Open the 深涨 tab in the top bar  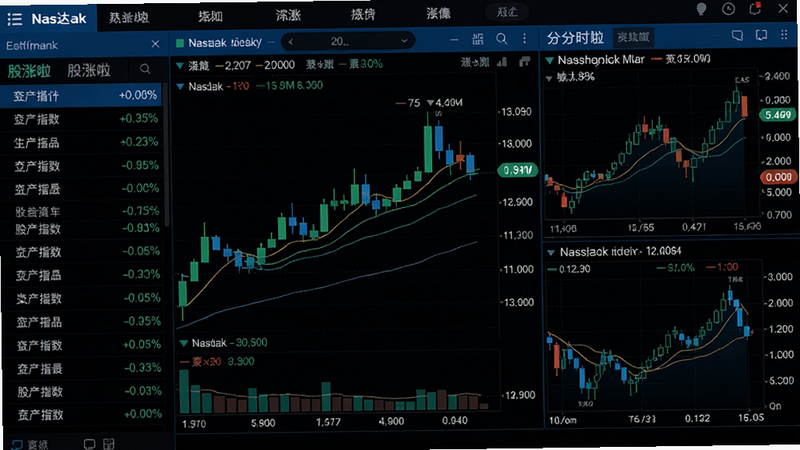coord(288,15)
